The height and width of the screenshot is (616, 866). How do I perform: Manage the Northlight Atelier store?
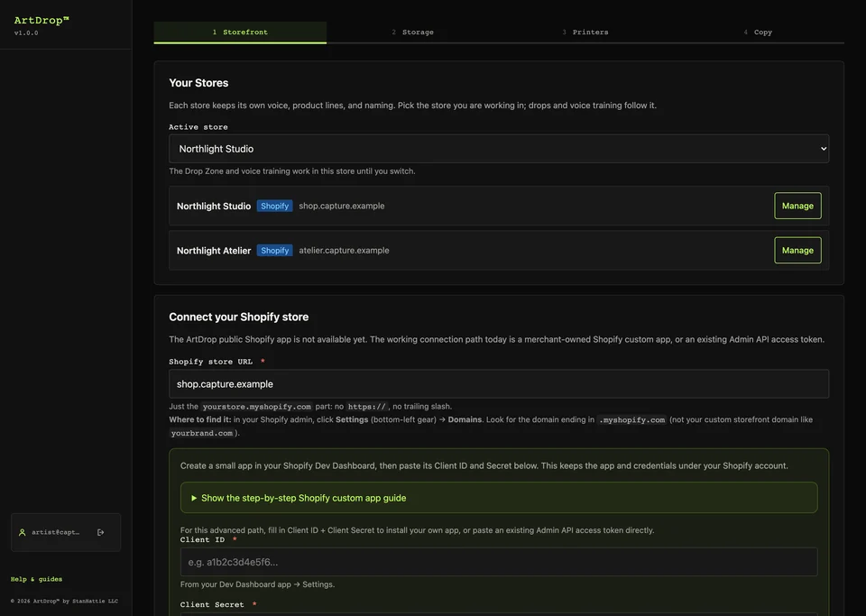coord(797,250)
